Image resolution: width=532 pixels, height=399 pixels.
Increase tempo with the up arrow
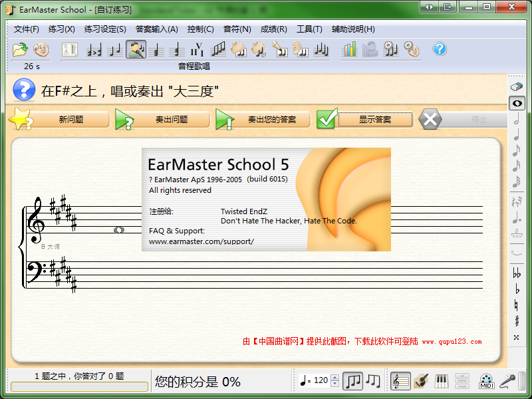[x=334, y=377]
